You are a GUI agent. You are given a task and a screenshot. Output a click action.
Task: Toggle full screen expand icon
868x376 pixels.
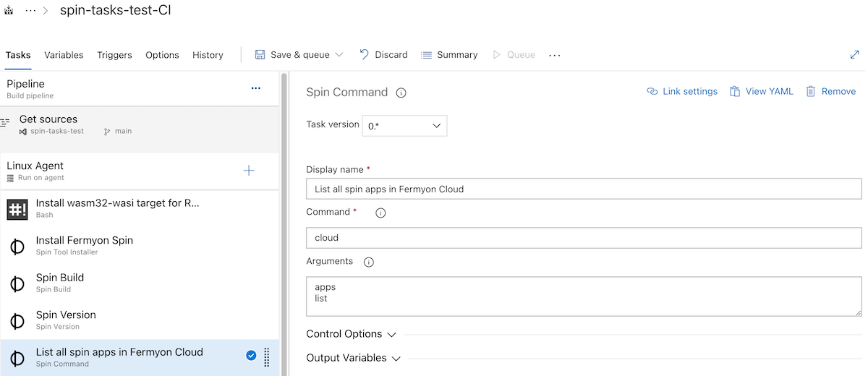click(855, 55)
